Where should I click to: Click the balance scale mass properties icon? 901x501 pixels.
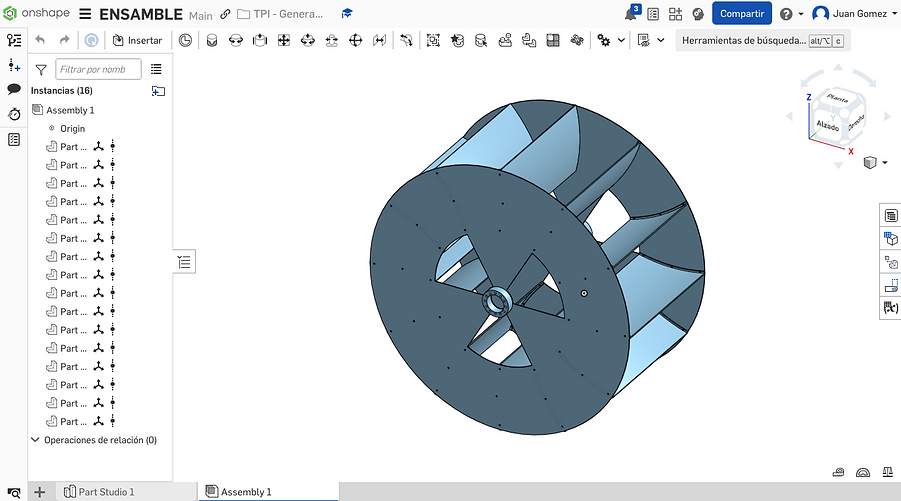pyautogui.click(x=887, y=472)
